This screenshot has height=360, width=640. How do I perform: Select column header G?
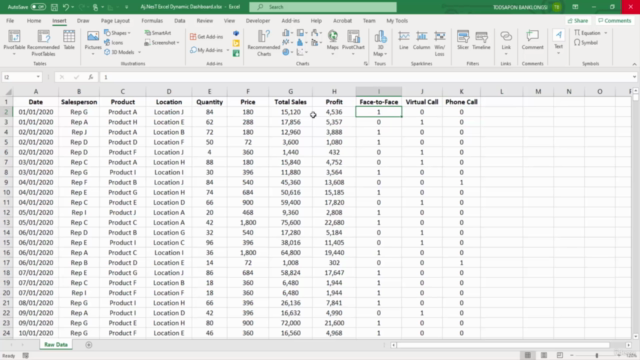[x=291, y=92]
